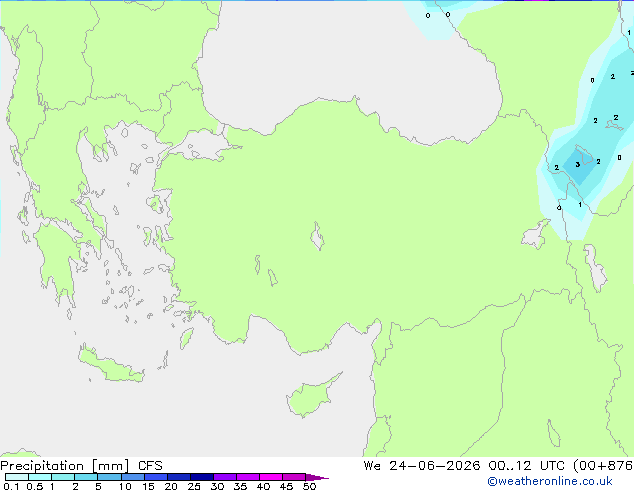634x490 pixels.
Task: Click the '35' legend scale label
Action: [x=240, y=486]
